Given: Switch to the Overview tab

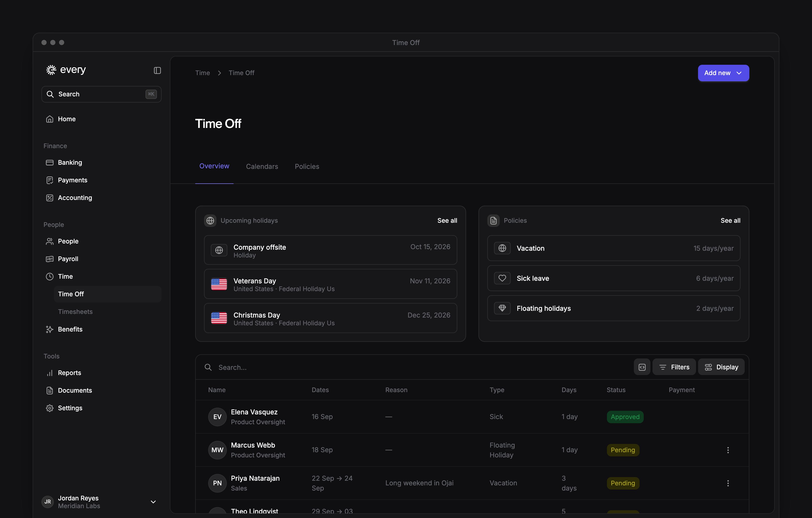Looking at the screenshot, I should (x=214, y=166).
